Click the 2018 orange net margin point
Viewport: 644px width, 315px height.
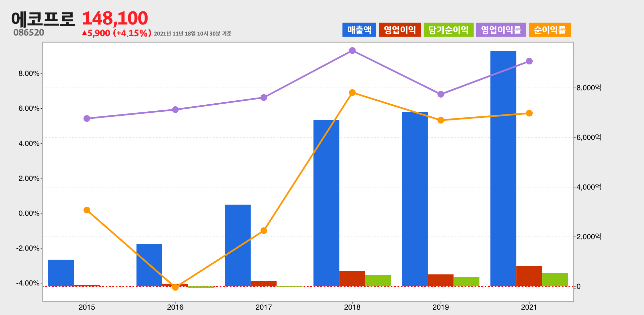(352, 93)
